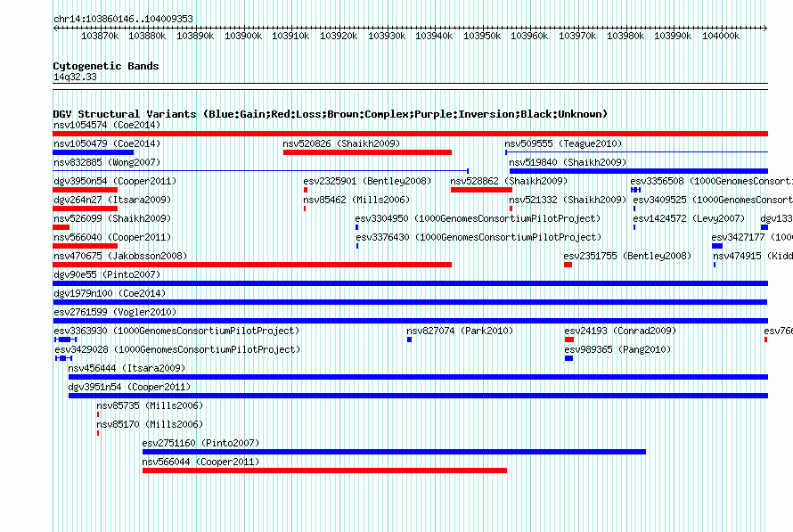
Task: Click the 103900k ruler position label
Action: click(243, 36)
